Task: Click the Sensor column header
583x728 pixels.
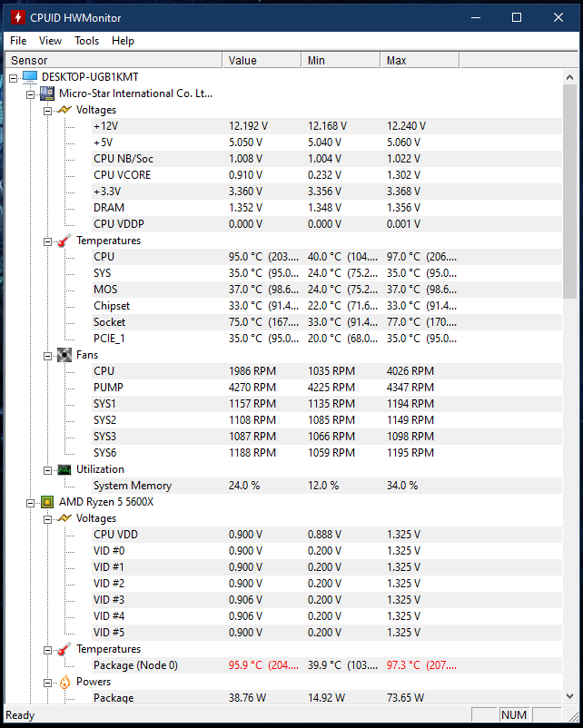Action: (x=114, y=60)
